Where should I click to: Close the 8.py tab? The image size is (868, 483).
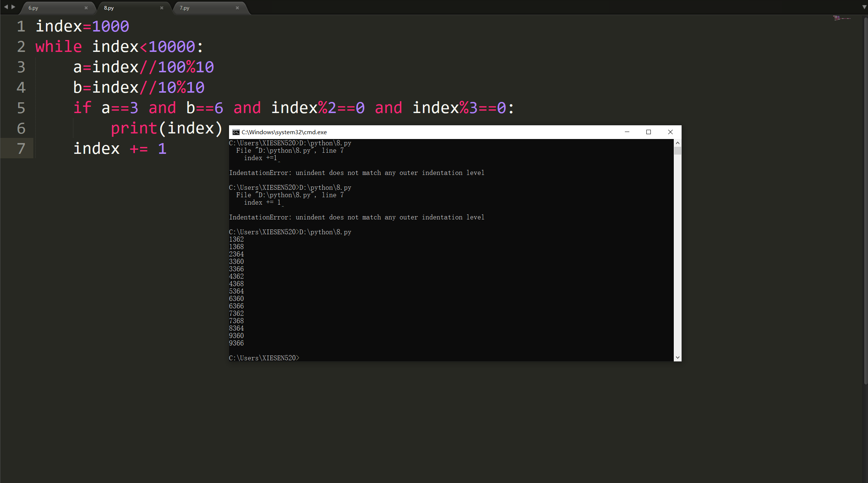[x=162, y=8]
